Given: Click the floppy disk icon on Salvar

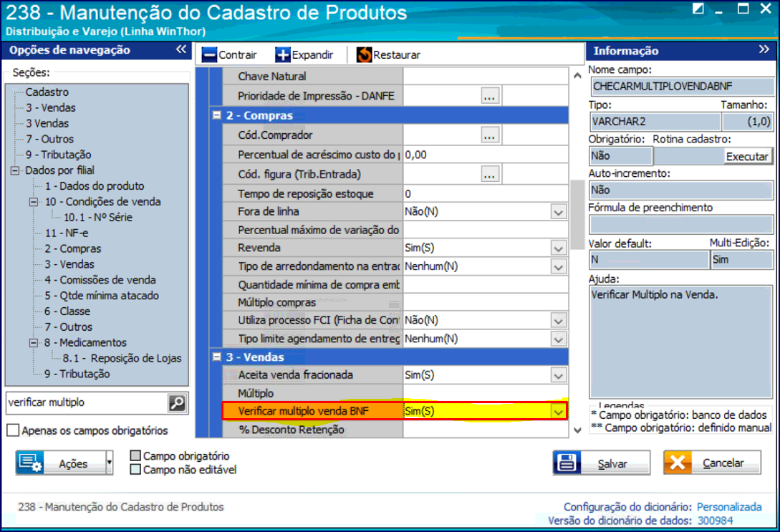Looking at the screenshot, I should tap(567, 463).
